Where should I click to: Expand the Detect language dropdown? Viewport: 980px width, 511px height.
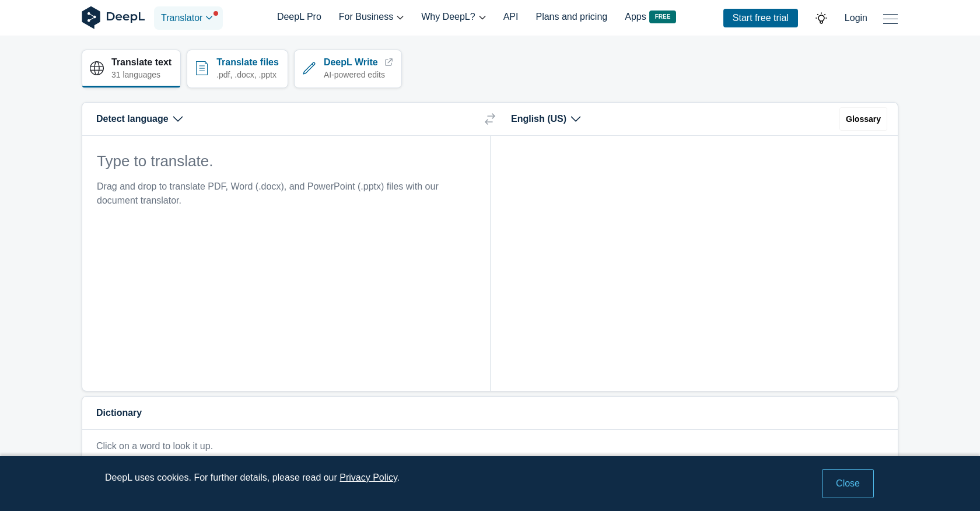139,119
